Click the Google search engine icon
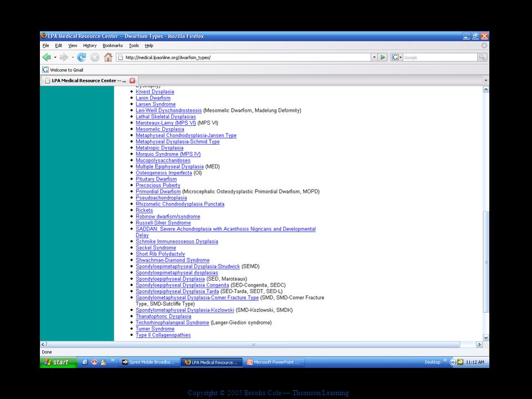 coord(395,57)
